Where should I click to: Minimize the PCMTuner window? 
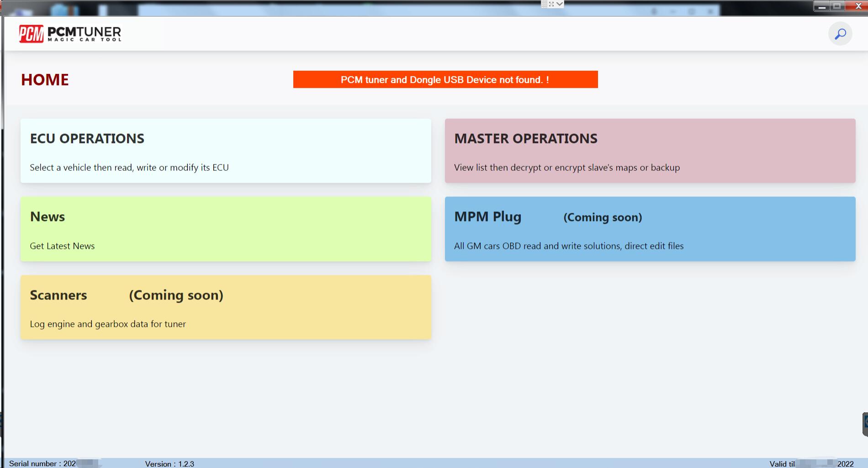coord(821,6)
